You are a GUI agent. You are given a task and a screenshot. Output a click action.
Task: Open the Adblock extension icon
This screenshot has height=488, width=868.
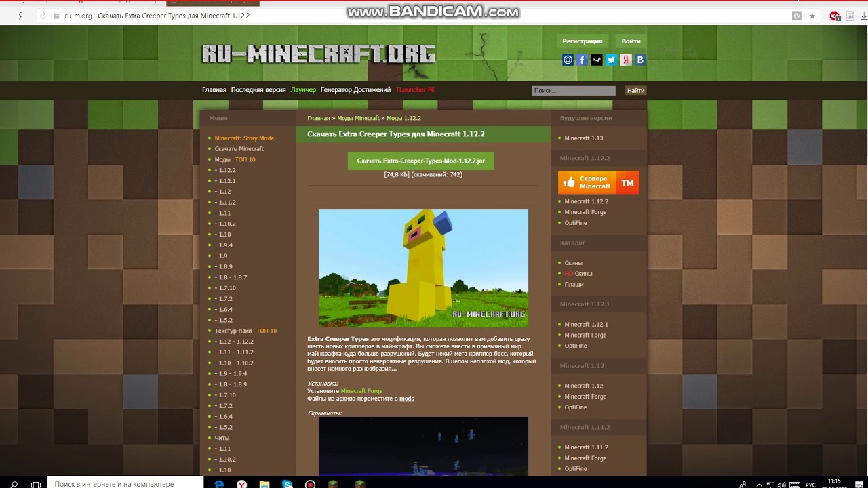click(x=835, y=16)
